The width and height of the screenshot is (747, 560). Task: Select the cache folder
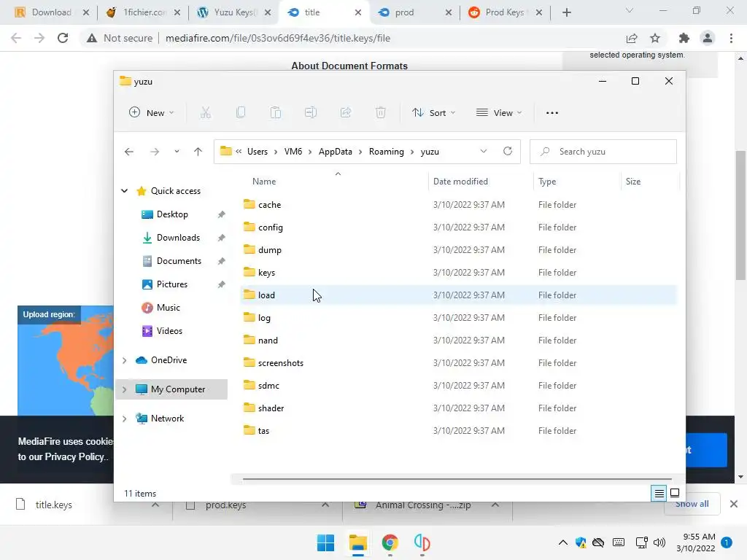(x=458, y=205)
